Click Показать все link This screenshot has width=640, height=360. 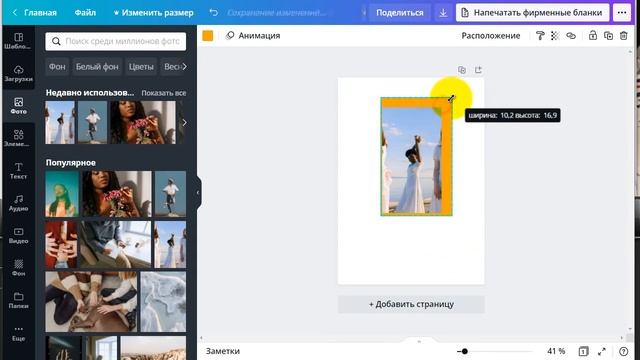point(164,93)
